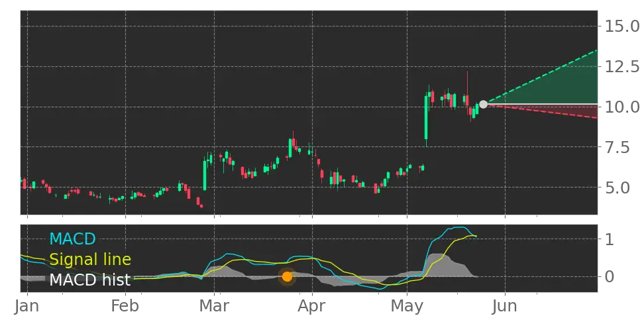Click the white current-price dot at 10.0
644x322 pixels.
[x=484, y=104]
